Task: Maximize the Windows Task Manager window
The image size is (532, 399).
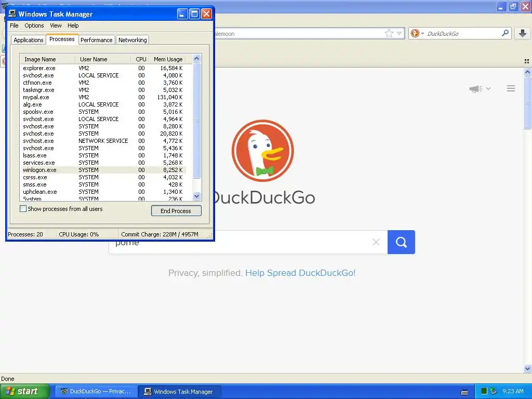Action: tap(194, 14)
